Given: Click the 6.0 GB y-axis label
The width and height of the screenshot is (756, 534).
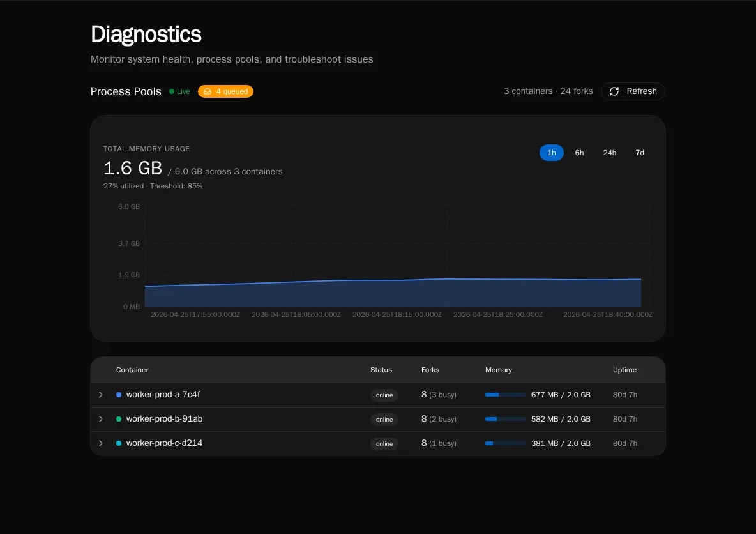Looking at the screenshot, I should pos(129,206).
